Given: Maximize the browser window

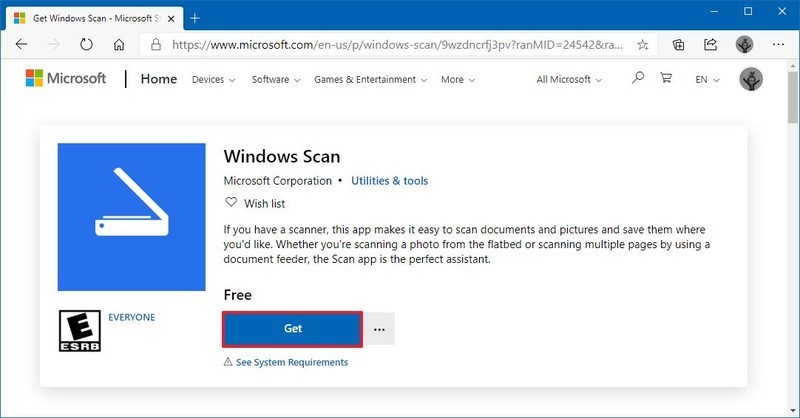Looking at the screenshot, I should click(748, 11).
